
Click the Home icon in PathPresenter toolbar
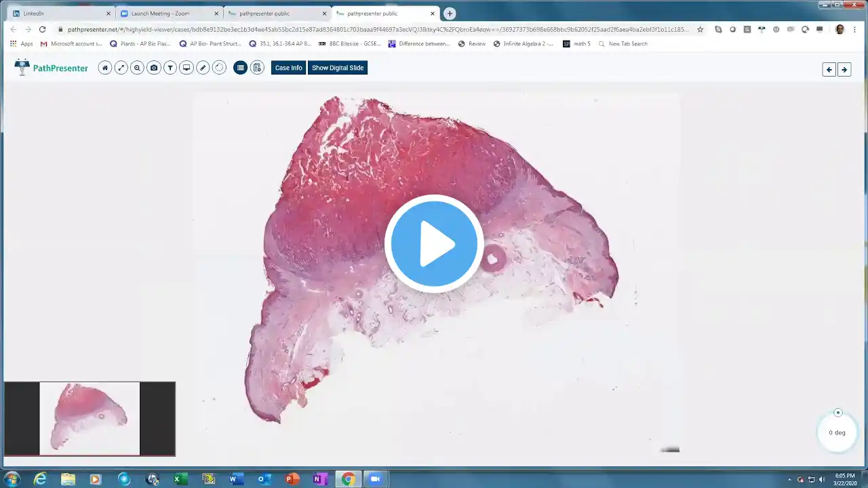pos(104,68)
